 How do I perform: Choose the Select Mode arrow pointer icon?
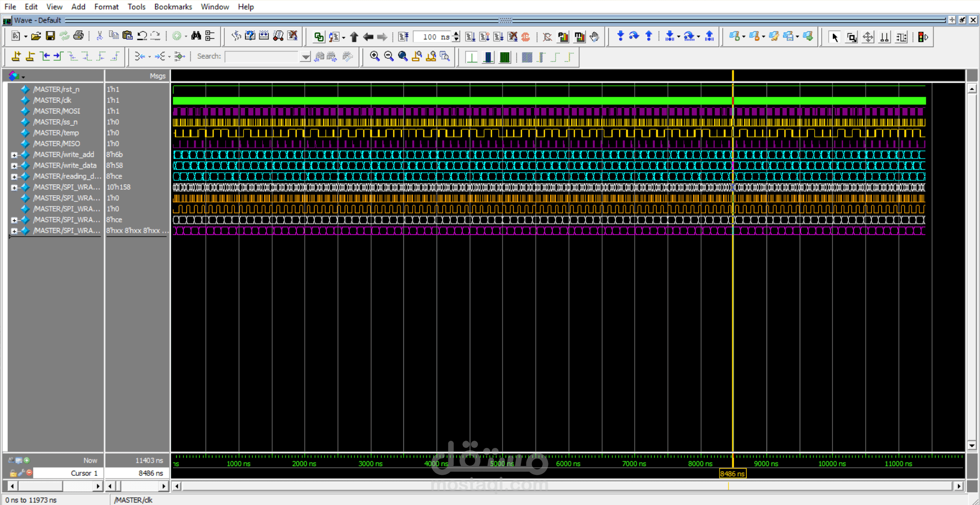pyautogui.click(x=835, y=37)
